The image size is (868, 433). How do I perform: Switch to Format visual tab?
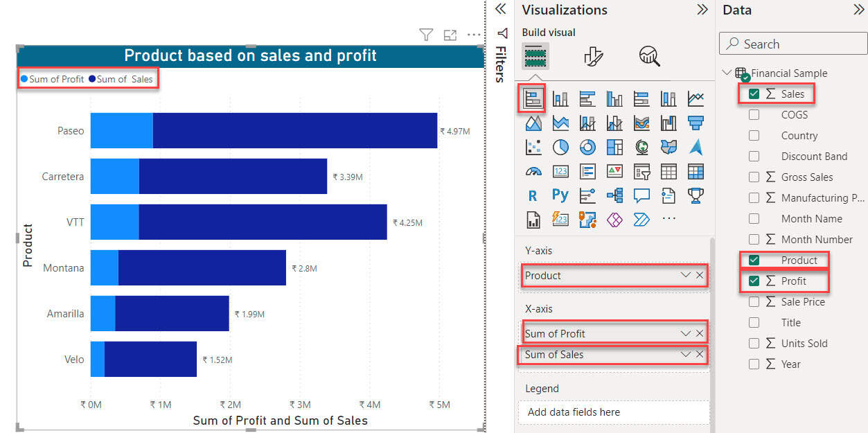point(594,56)
